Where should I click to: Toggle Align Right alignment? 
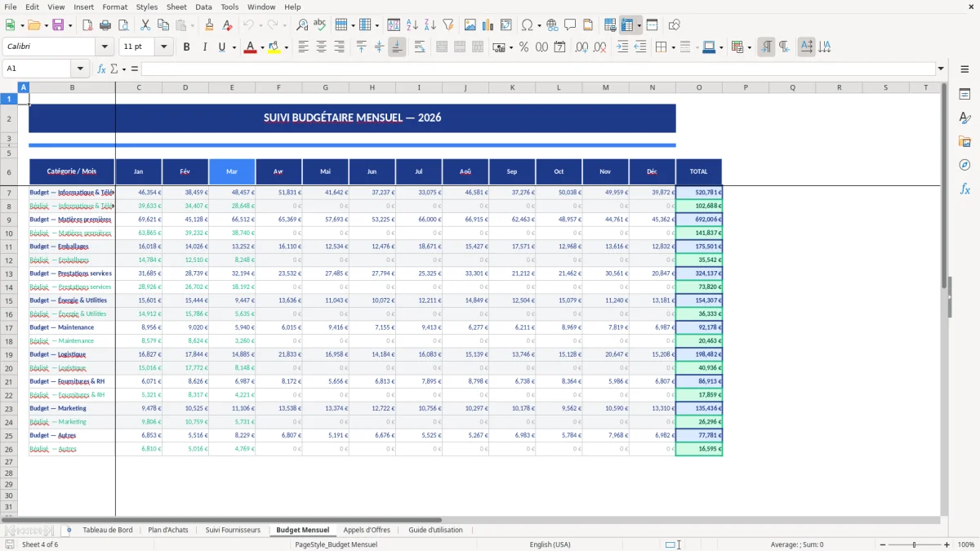[339, 47]
